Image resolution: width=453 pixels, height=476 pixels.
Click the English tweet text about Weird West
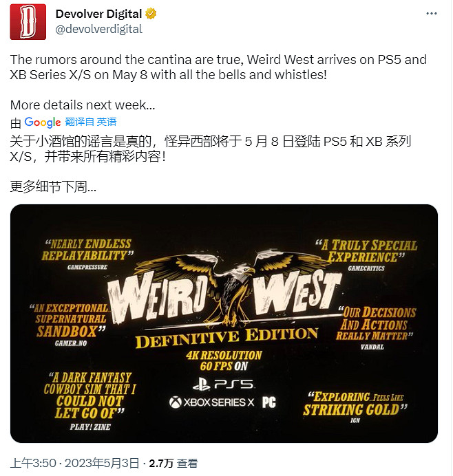click(x=218, y=67)
